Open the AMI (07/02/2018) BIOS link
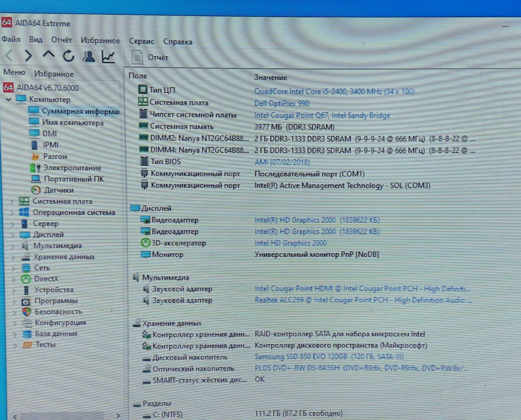This screenshot has width=521, height=420. pyautogui.click(x=282, y=162)
